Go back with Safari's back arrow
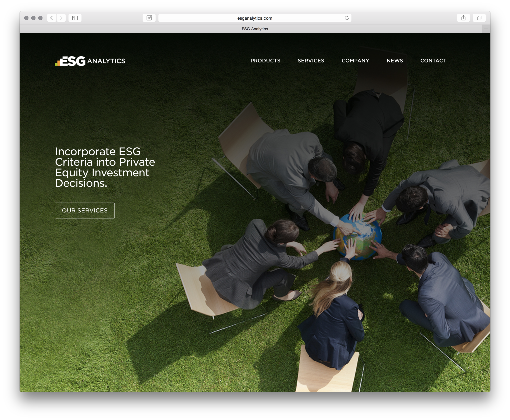Screen dimensions: 510x420 pos(51,18)
